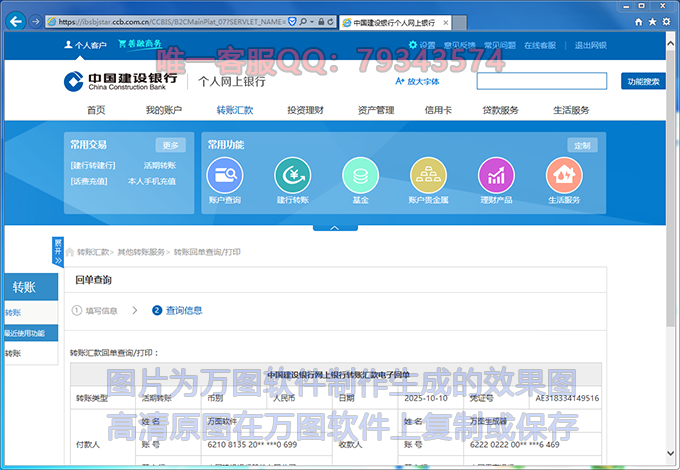Collapse the quick functions panel with up chevron
The height and width of the screenshot is (470, 680).
(335, 227)
